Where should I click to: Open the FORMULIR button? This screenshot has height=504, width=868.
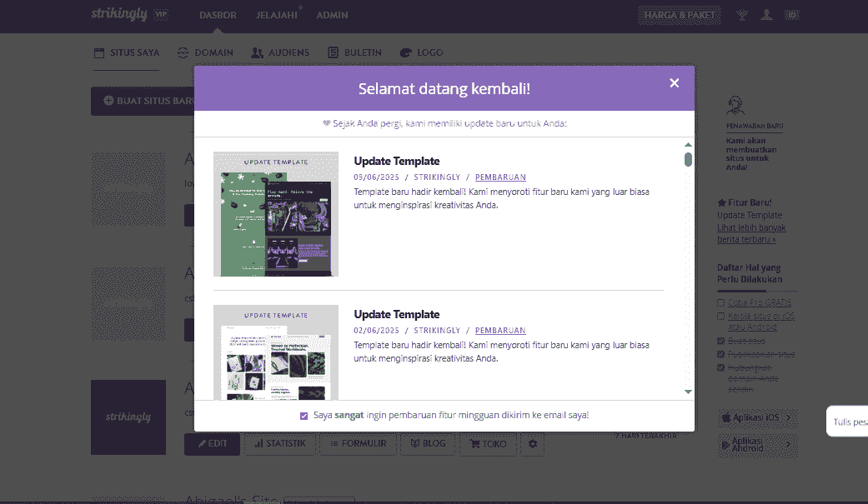tap(358, 444)
